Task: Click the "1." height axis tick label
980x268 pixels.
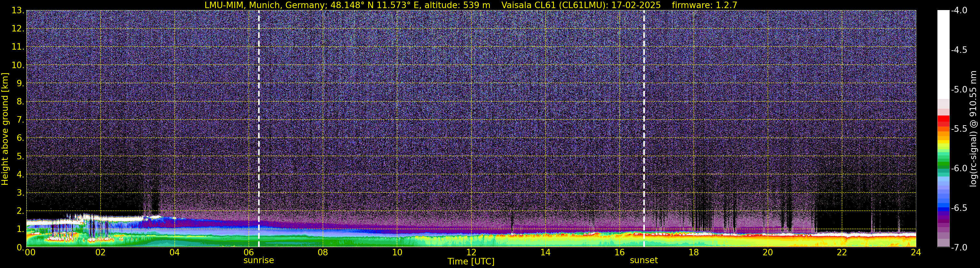Action: (20, 229)
